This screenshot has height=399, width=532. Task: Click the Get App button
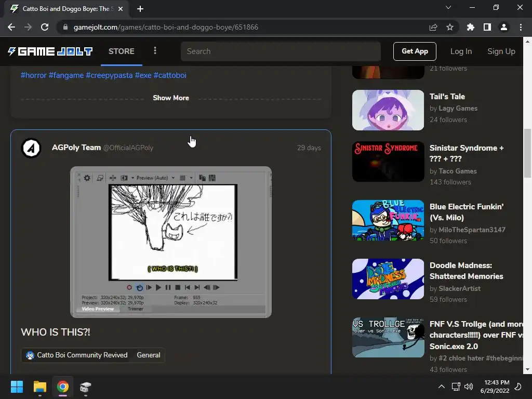click(x=415, y=51)
